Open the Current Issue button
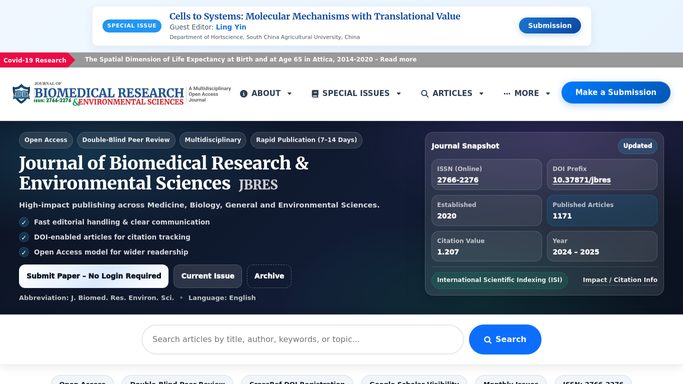The height and width of the screenshot is (384, 683). pyautogui.click(x=208, y=276)
